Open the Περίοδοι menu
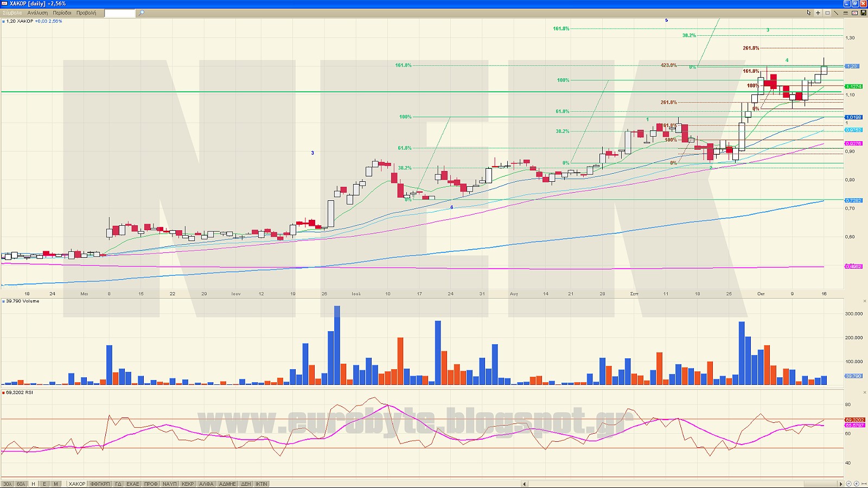This screenshot has width=868, height=488. coord(62,13)
